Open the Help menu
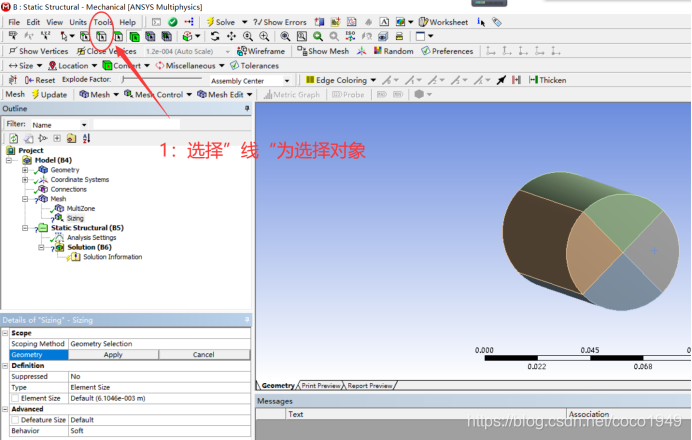 point(128,22)
